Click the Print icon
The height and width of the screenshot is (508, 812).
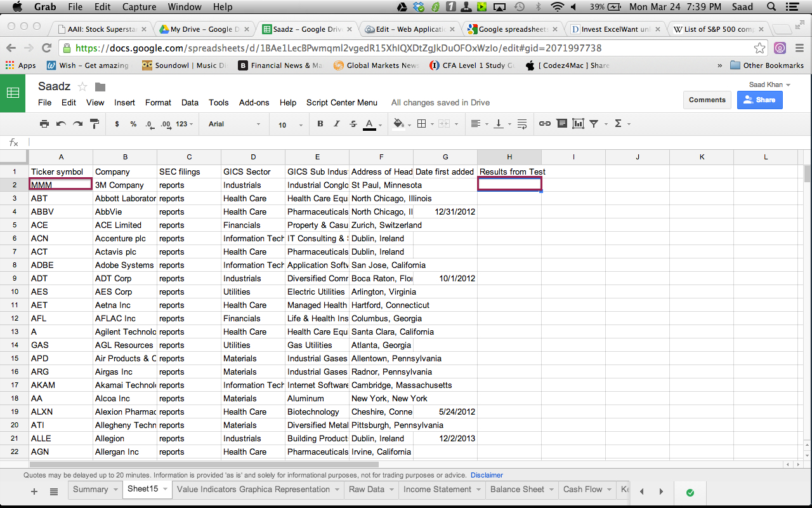(44, 123)
